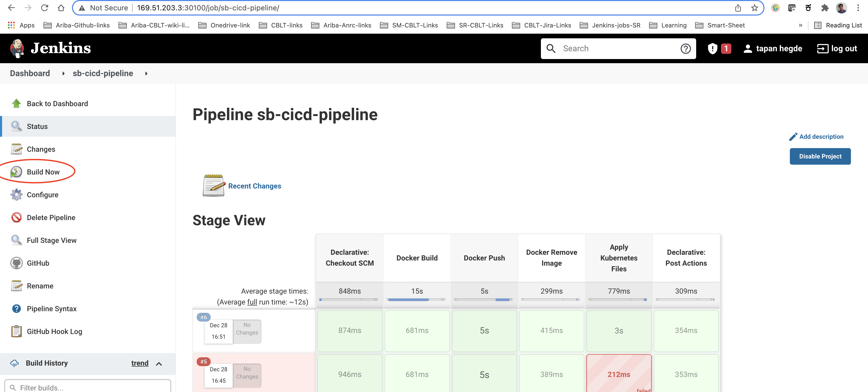Click the GitHub Hook Log clipboard icon

[17, 331]
